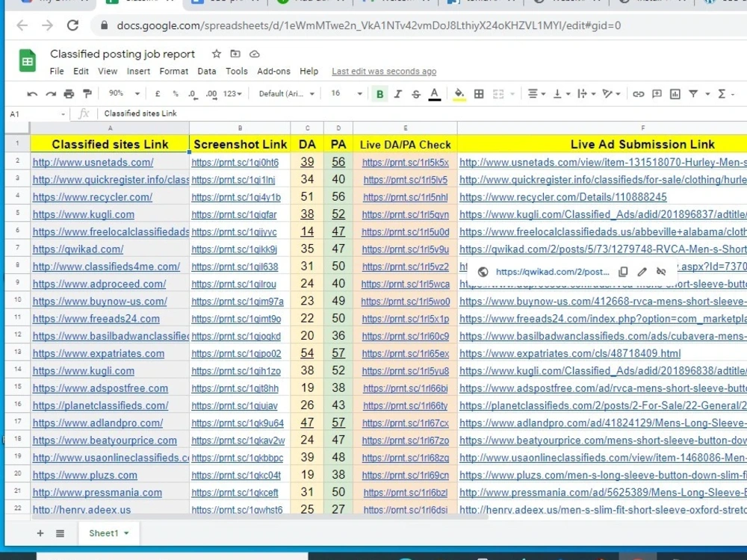The width and height of the screenshot is (747, 560).
Task: Open the Format menu
Action: point(173,71)
